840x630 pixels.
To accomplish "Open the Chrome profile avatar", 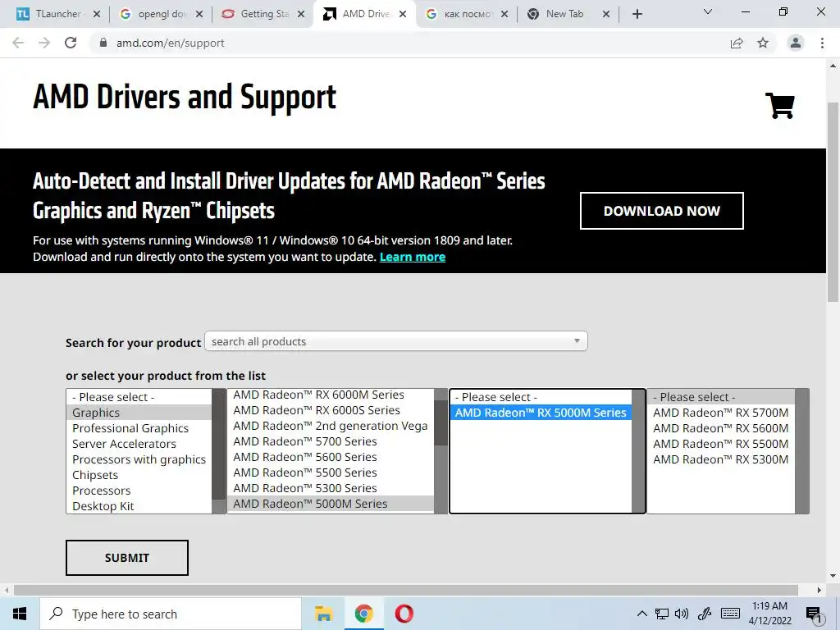I will 796,43.
